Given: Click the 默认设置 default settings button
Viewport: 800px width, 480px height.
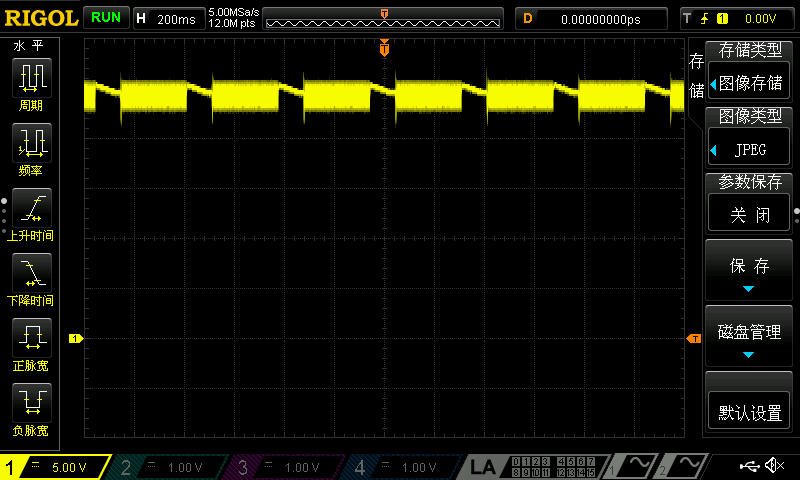Looking at the screenshot, I should [x=748, y=402].
